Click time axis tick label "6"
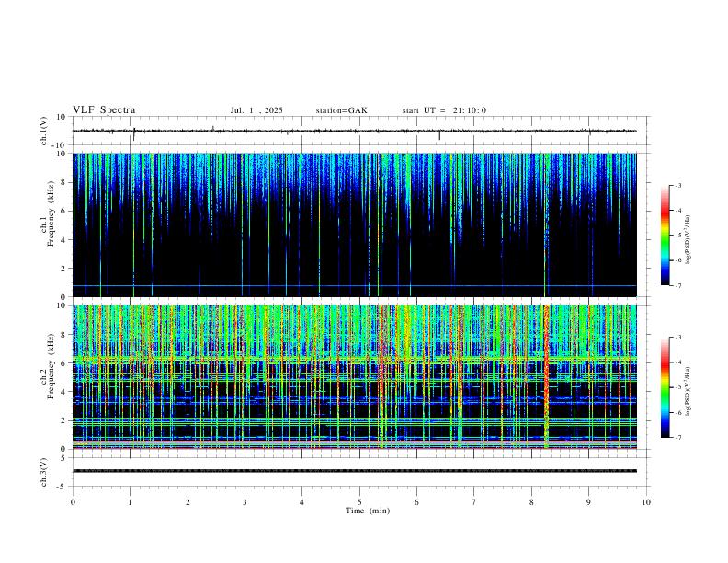728x563 pixels. [x=416, y=502]
